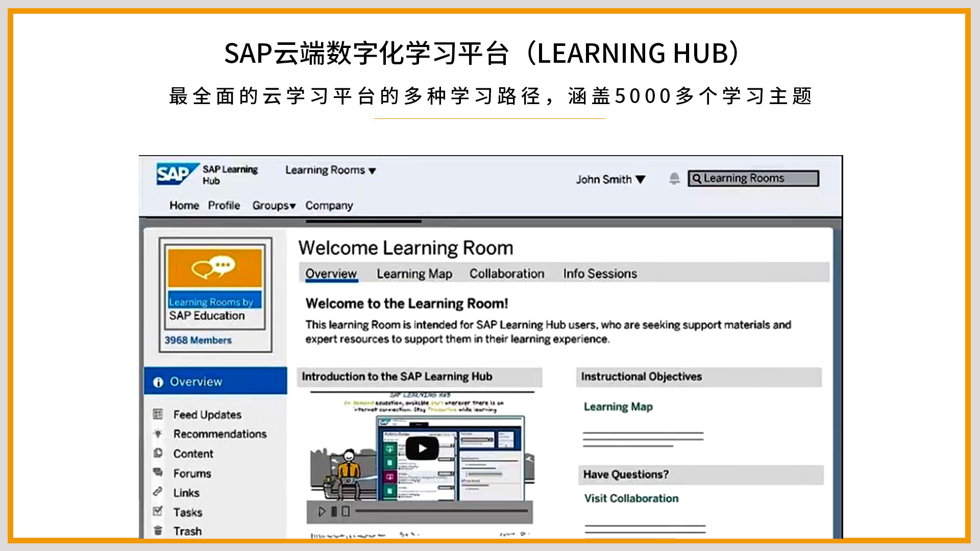The image size is (980, 551).
Task: Click the Welcome Learning Room heading
Action: coord(406,248)
